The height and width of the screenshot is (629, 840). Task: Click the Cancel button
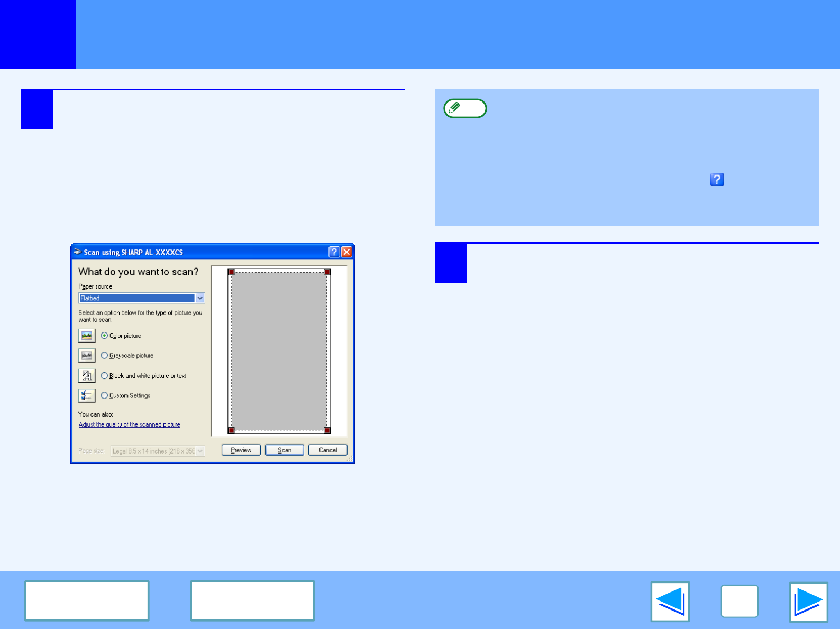click(x=327, y=450)
